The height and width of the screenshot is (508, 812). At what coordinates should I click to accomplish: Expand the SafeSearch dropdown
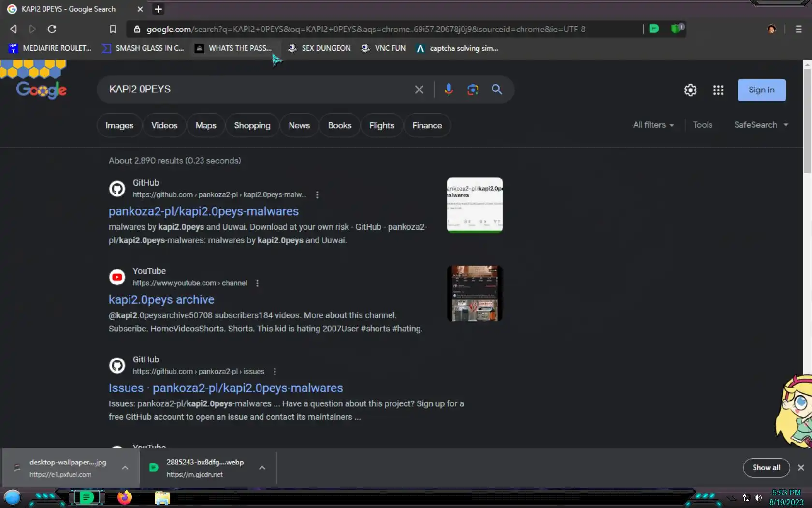click(761, 125)
